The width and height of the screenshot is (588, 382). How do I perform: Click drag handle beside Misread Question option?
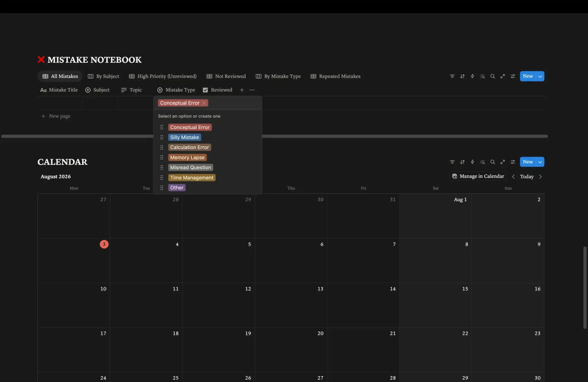(161, 167)
